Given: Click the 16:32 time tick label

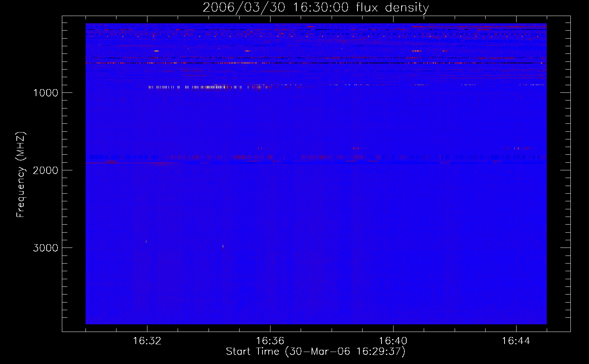Looking at the screenshot, I should click(x=147, y=341).
